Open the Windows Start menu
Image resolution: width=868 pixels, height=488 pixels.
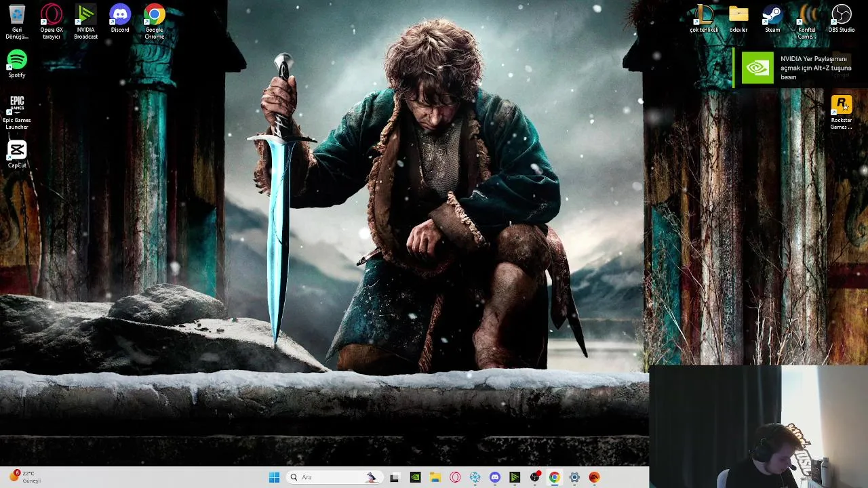point(274,477)
